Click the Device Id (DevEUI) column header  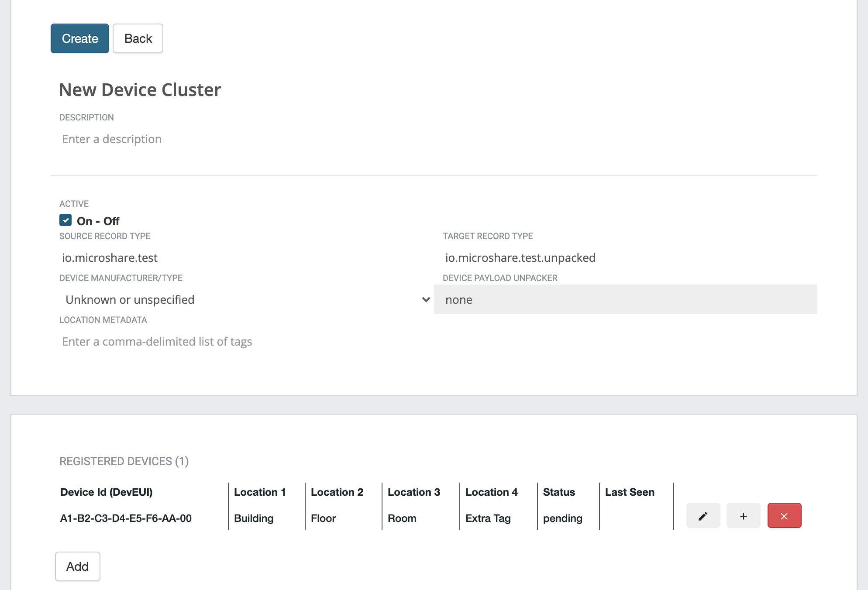[x=107, y=492]
